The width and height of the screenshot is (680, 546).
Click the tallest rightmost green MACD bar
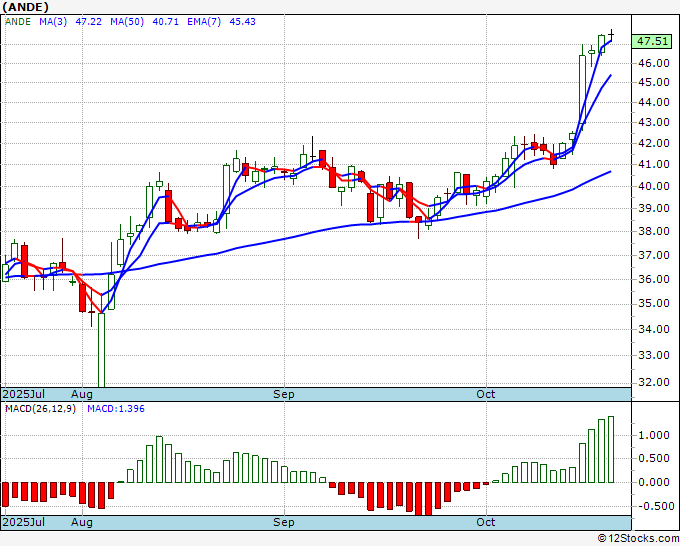[x=611, y=449]
